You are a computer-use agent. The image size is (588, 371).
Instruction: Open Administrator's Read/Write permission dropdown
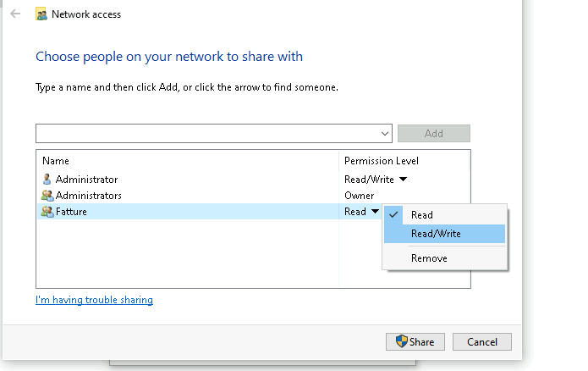click(x=403, y=179)
